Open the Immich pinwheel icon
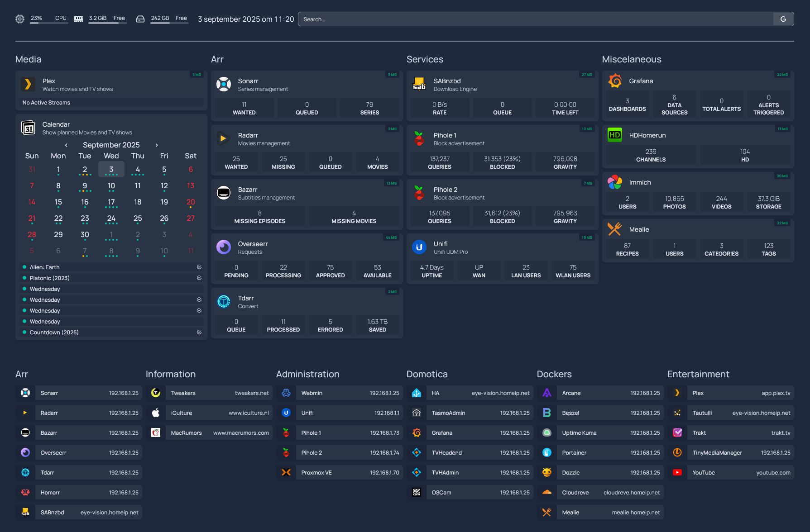The image size is (810, 532). [615, 182]
